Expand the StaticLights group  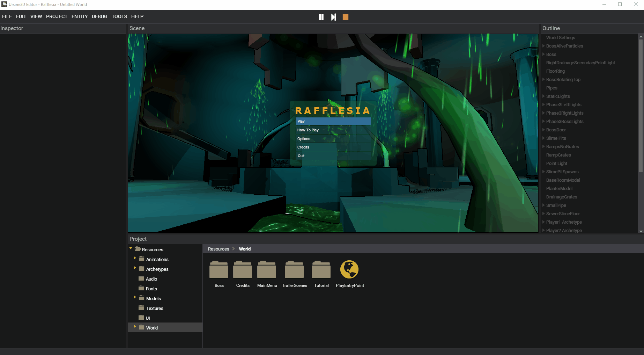[543, 96]
